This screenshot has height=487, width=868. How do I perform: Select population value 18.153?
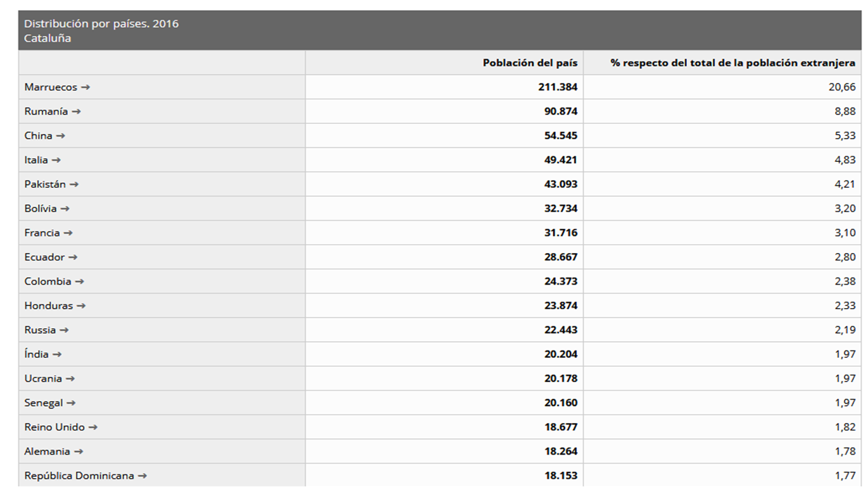tap(560, 476)
